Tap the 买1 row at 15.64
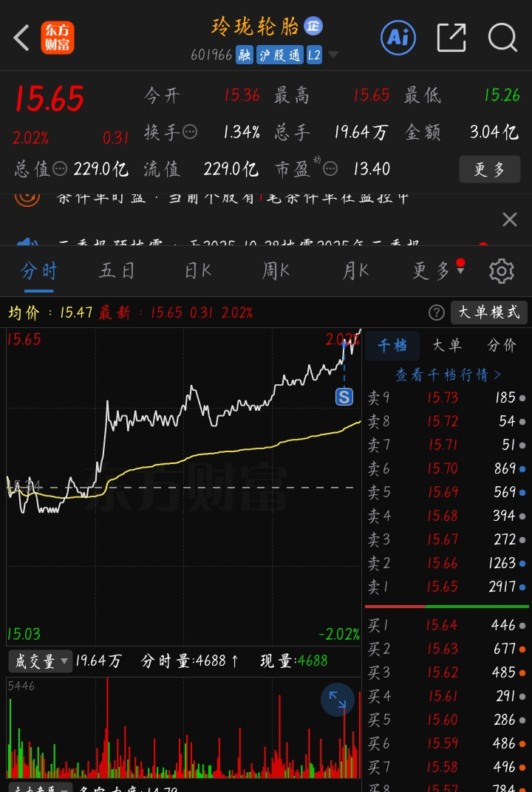 pos(447,625)
